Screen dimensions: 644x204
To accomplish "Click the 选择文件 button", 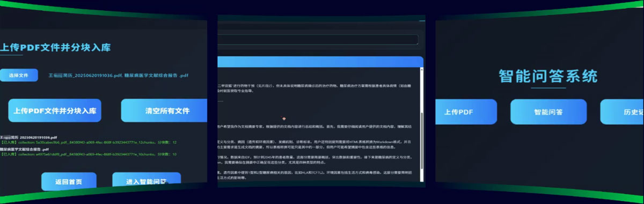I will click(x=18, y=75).
